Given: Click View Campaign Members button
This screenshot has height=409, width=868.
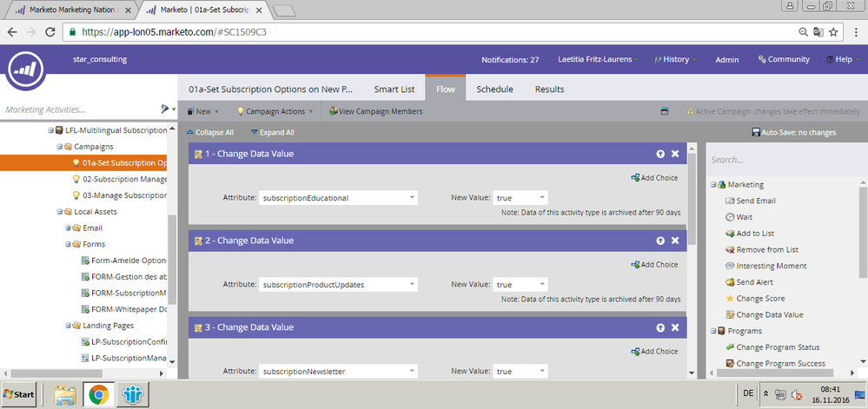Looking at the screenshot, I should click(x=375, y=111).
